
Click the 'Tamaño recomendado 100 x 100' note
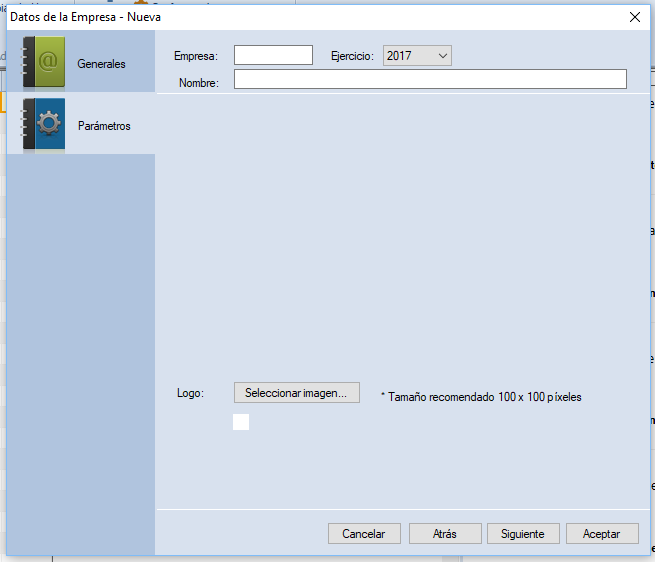(481, 397)
